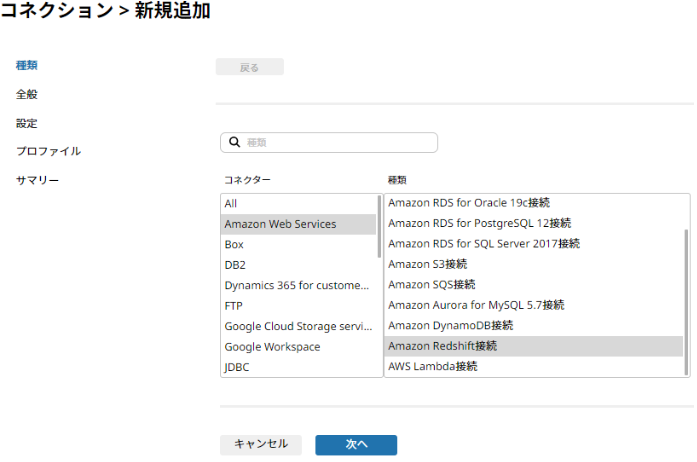The image size is (697, 462).
Task: Click the 種類 list scrollbar
Action: [x=686, y=302]
